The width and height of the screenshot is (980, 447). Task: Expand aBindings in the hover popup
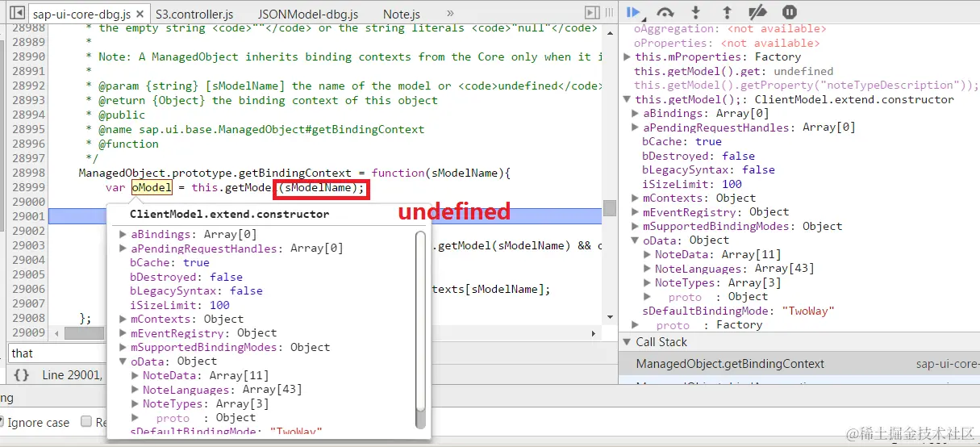[x=123, y=235]
